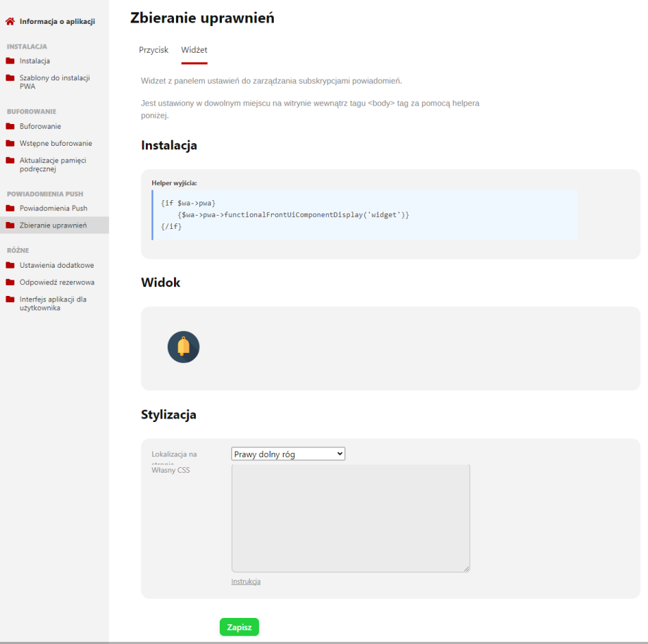Select Zbieranie uprawnień in the sidebar
This screenshot has width=648, height=644.
pyautogui.click(x=53, y=225)
